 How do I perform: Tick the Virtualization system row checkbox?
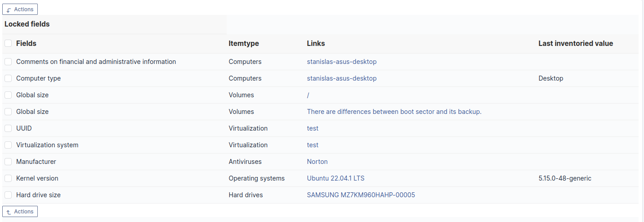8,145
